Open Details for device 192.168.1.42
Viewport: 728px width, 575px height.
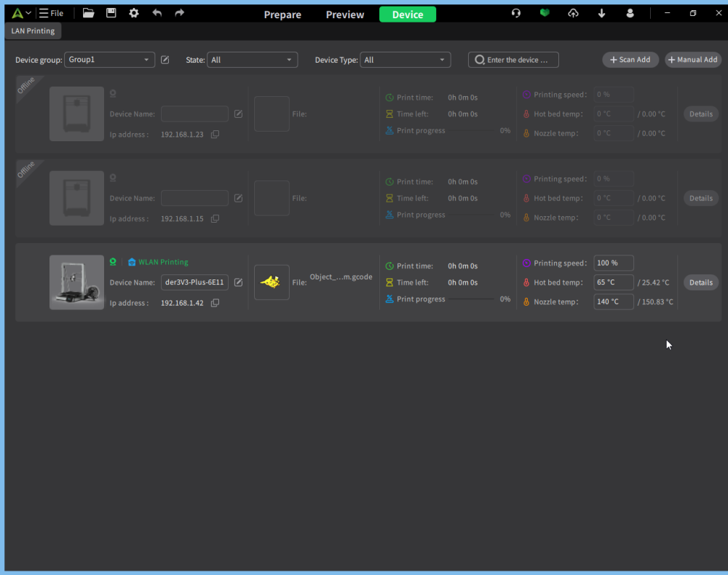pyautogui.click(x=700, y=282)
